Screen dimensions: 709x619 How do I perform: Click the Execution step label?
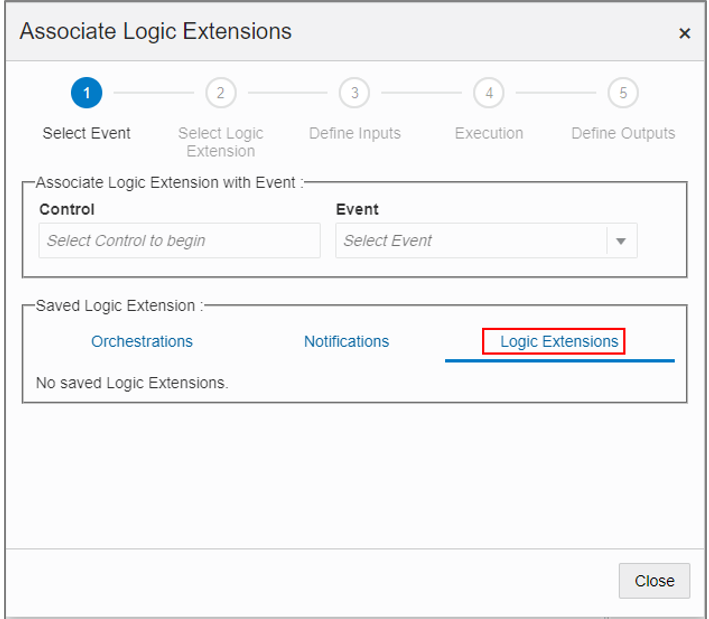click(489, 133)
